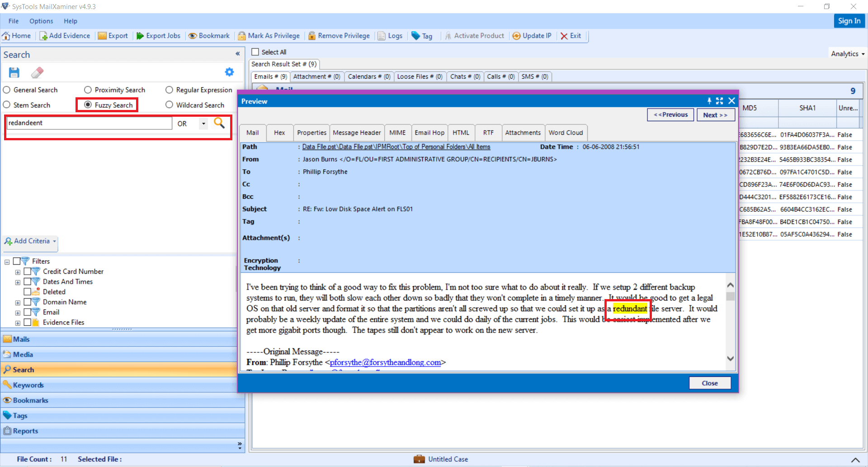Viewport: 868px width, 467px height.
Task: Check the Select All checkbox
Action: pyautogui.click(x=256, y=52)
